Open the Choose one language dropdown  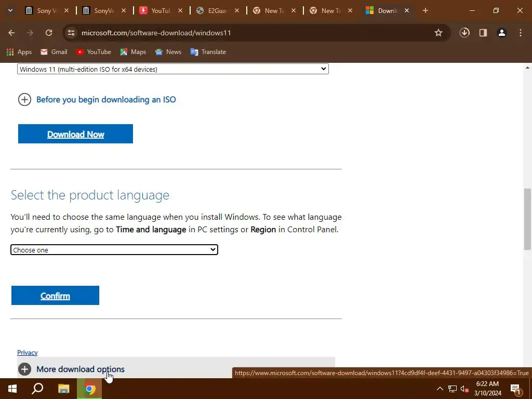[x=114, y=250]
